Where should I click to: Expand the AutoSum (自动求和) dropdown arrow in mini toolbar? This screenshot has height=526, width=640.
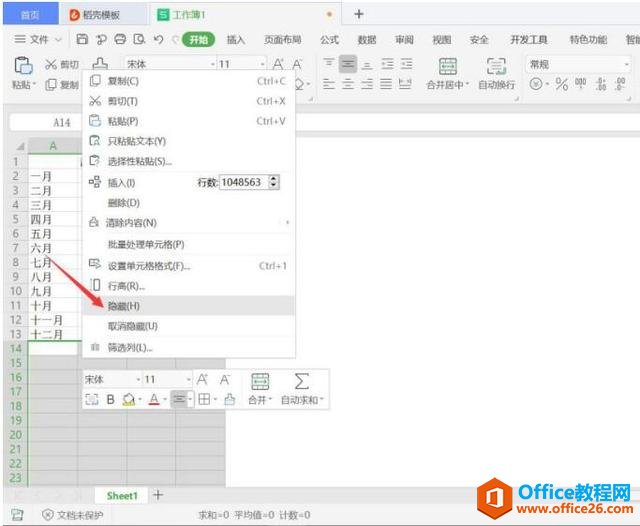[322, 399]
